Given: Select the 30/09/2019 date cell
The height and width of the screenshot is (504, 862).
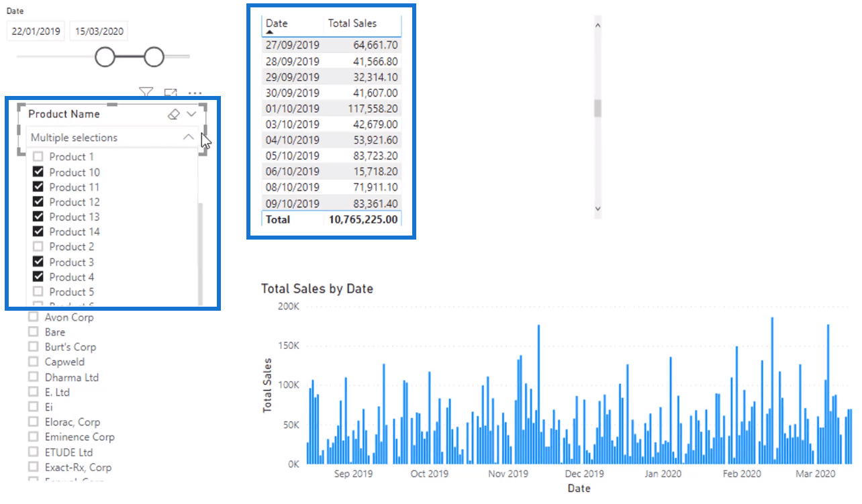Looking at the screenshot, I should pyautogui.click(x=292, y=93).
